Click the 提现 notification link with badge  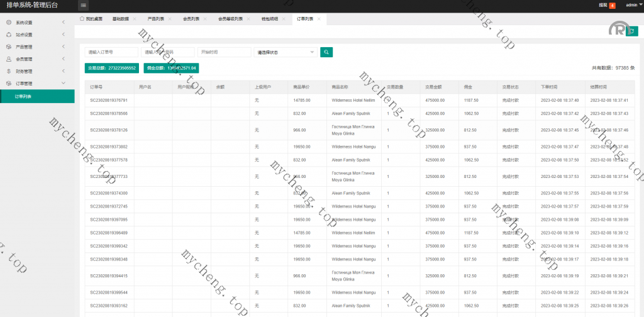point(606,5)
